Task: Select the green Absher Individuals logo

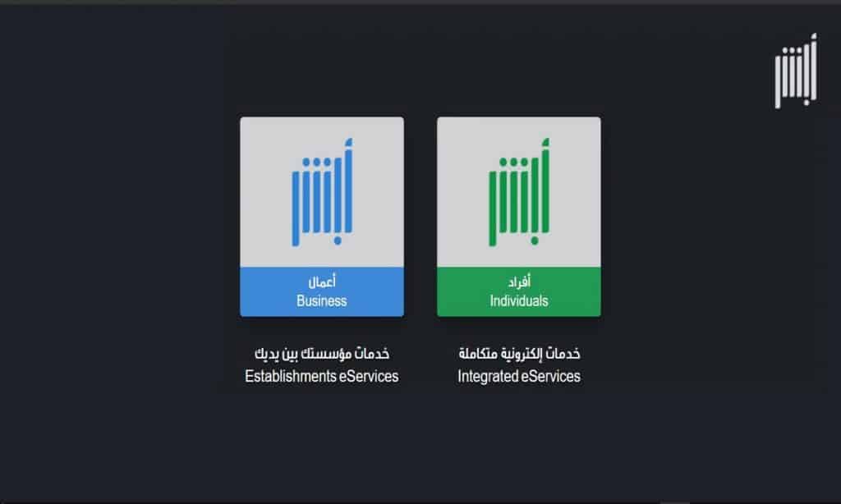Action: point(519,192)
